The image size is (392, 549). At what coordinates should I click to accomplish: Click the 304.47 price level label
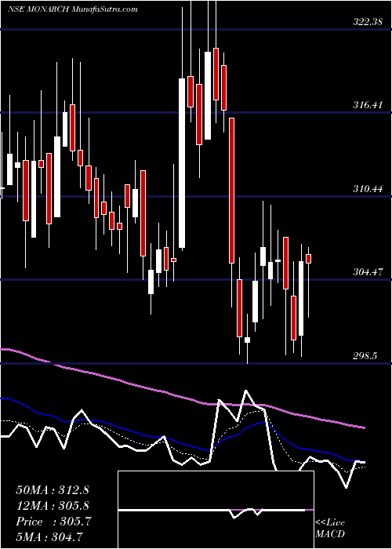tap(368, 272)
